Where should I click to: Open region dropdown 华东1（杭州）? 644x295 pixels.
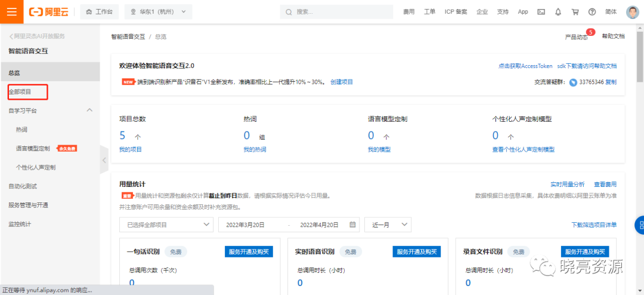(x=158, y=11)
